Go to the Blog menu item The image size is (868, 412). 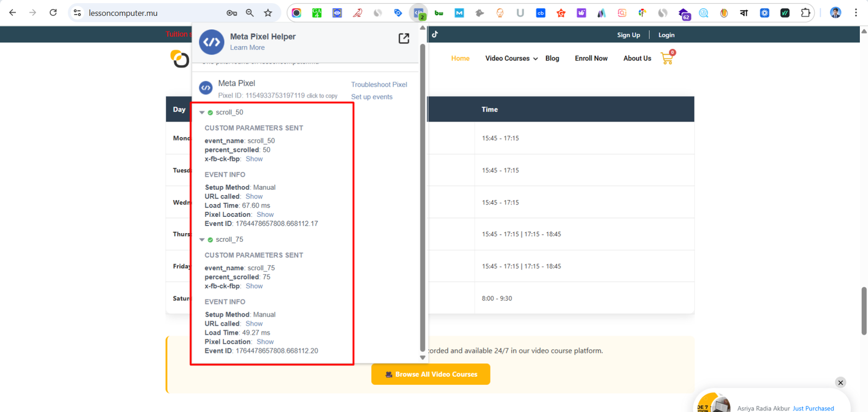pos(552,59)
